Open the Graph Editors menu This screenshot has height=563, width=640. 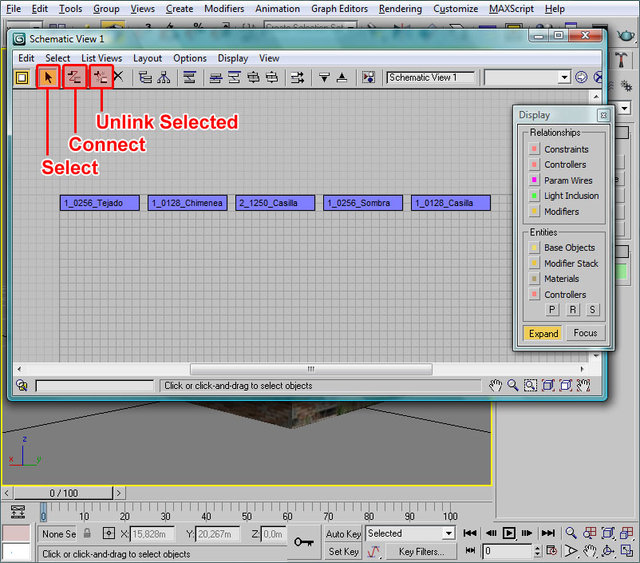[339, 9]
